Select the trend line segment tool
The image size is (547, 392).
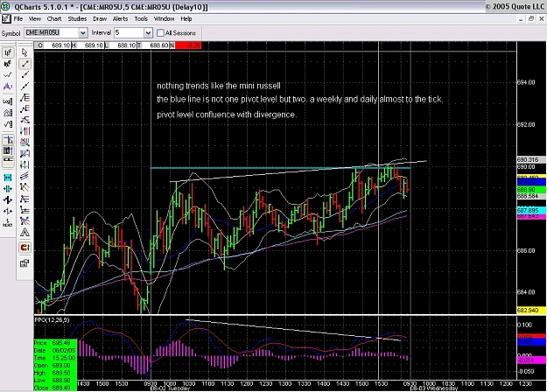25,64
